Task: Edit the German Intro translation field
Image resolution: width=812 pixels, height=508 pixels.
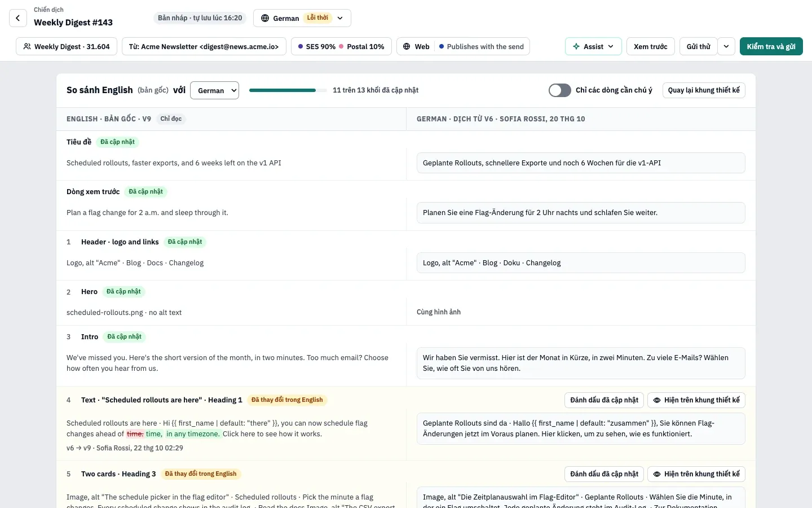Action: (581, 363)
